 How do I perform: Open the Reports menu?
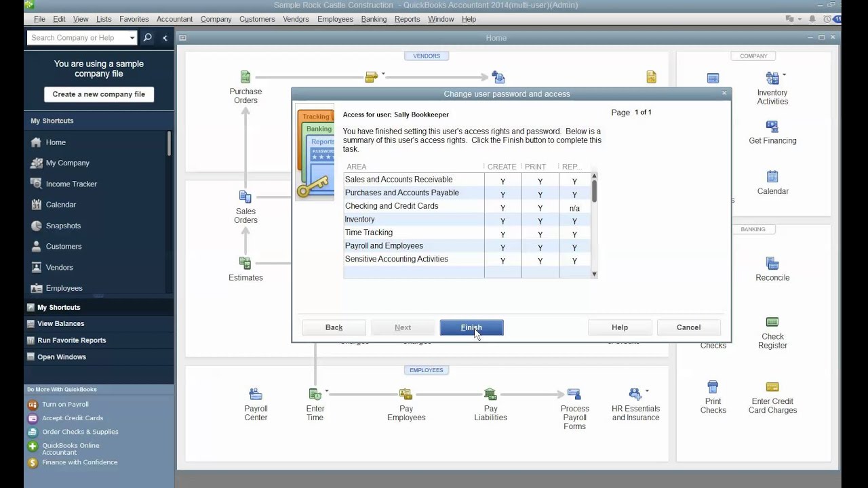407,19
